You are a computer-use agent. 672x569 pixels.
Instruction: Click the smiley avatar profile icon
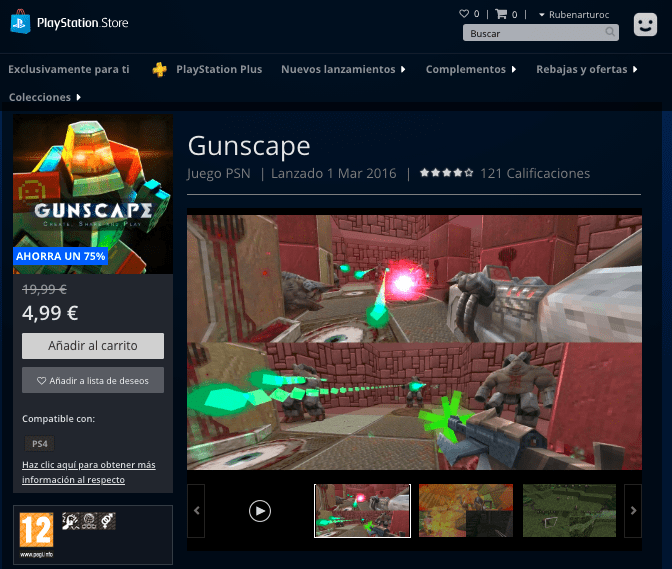click(x=645, y=24)
